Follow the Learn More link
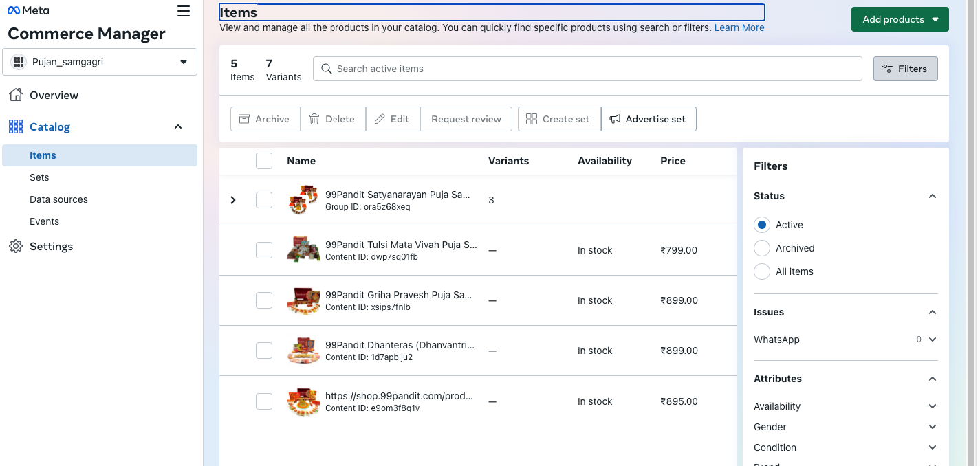The width and height of the screenshot is (980, 466). (739, 27)
